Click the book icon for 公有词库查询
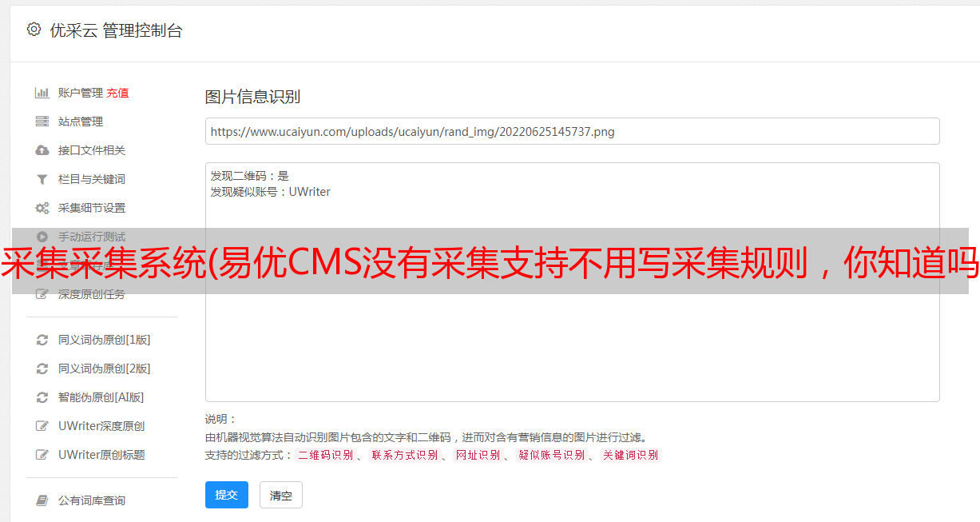This screenshot has height=522, width=980. point(42,500)
